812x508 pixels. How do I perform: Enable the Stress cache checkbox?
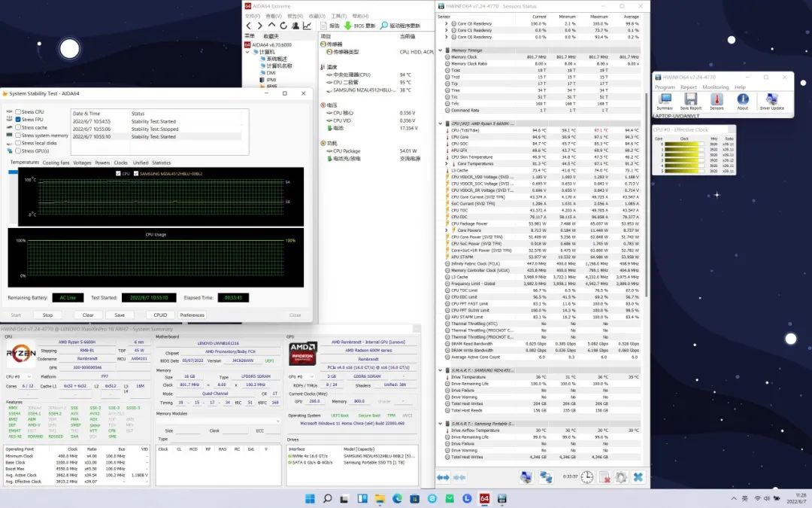click(x=18, y=127)
